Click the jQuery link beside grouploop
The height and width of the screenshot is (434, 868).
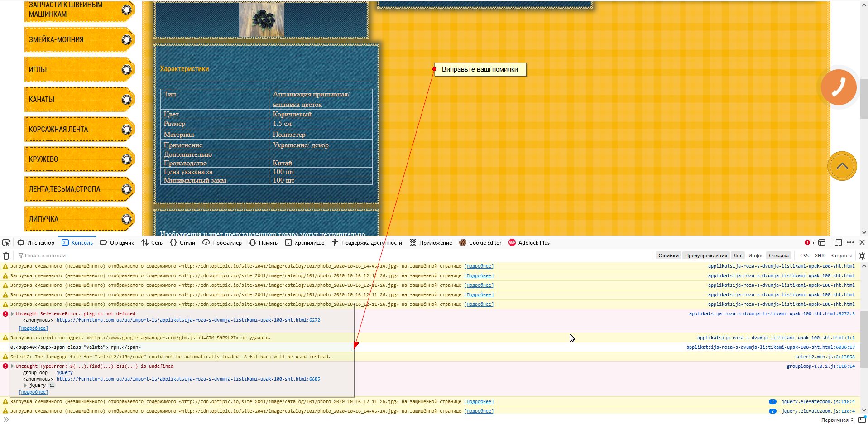(x=64, y=372)
